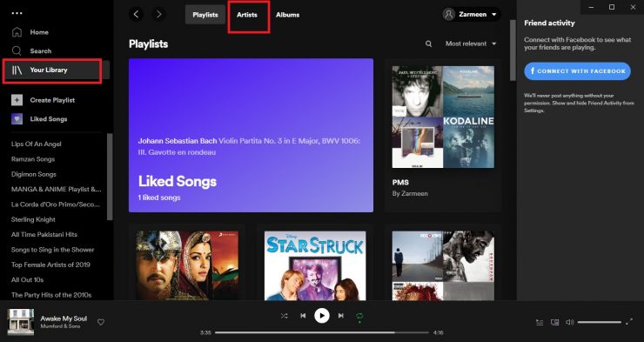Image resolution: width=644 pixels, height=342 pixels.
Task: Switch to the Artists tab
Action: coord(247,15)
